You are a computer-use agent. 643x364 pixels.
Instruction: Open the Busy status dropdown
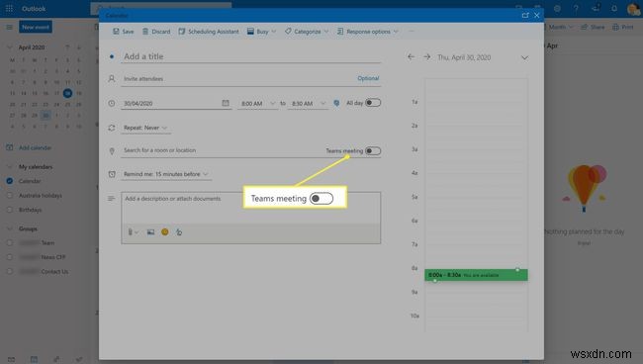(261, 31)
